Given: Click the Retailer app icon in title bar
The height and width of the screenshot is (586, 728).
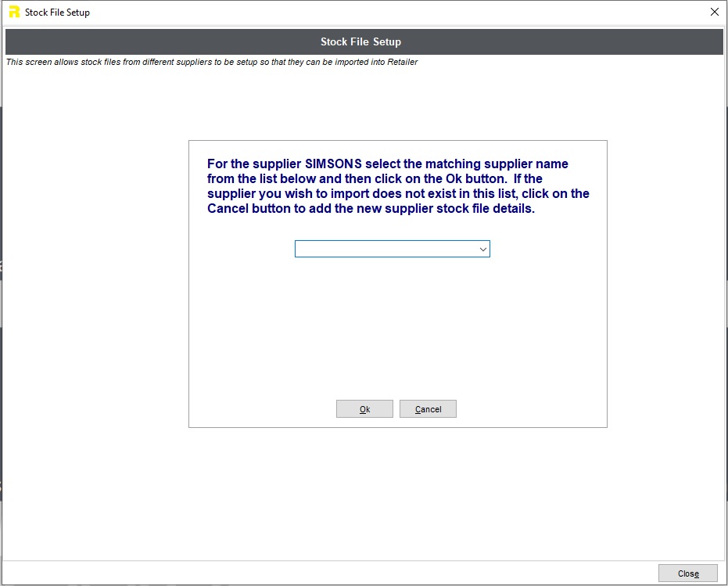Looking at the screenshot, I should [x=13, y=13].
